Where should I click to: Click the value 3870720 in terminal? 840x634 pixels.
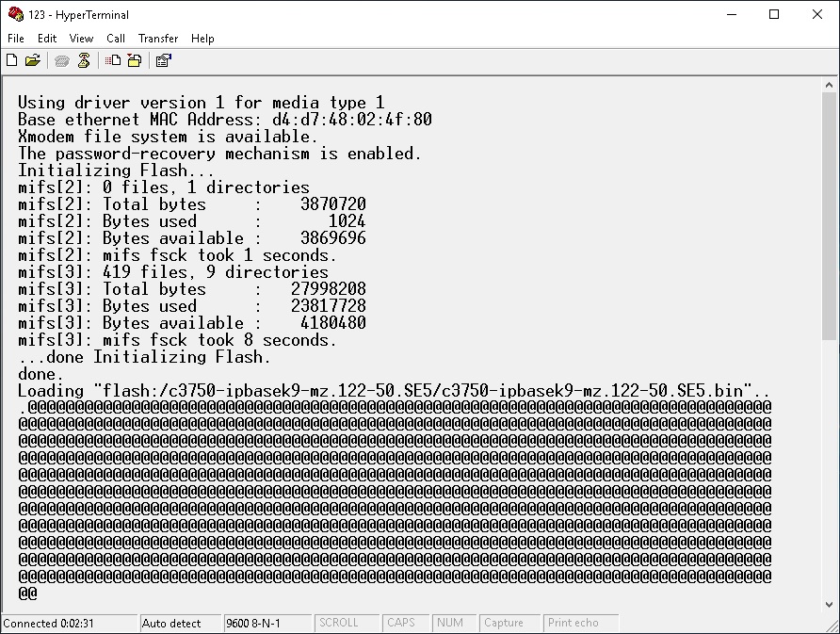pos(333,204)
